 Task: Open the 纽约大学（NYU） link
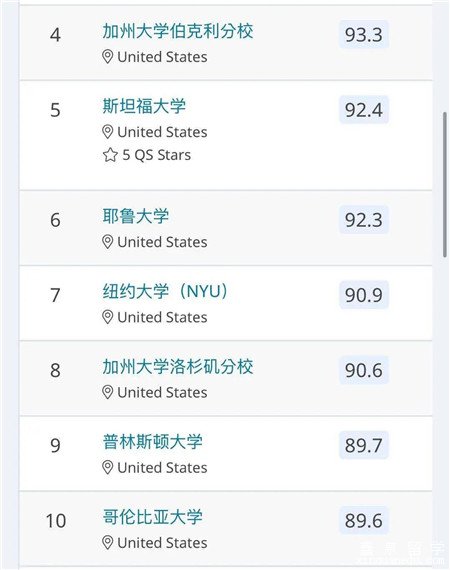click(165, 292)
